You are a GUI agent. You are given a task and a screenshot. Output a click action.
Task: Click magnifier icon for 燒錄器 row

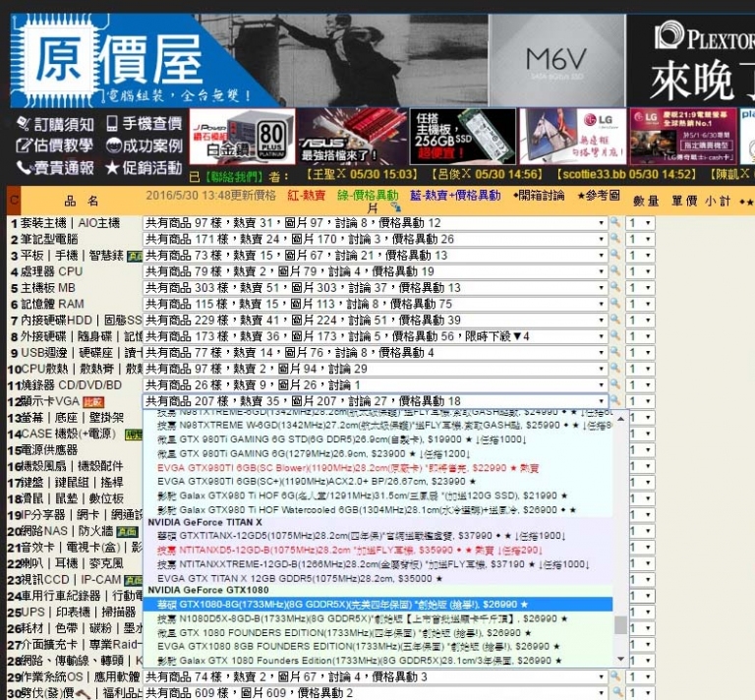tap(614, 384)
